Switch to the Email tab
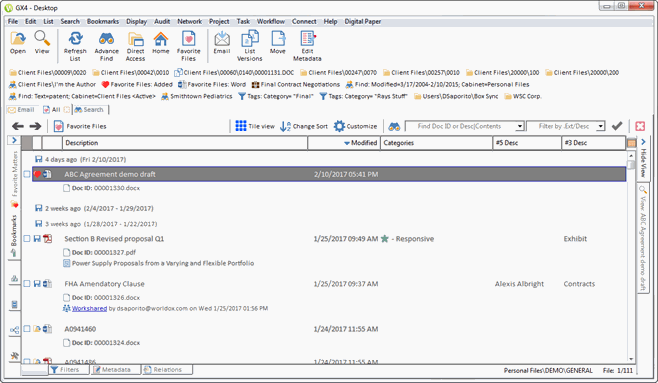Viewport: 658px width, 383px height. coord(21,109)
